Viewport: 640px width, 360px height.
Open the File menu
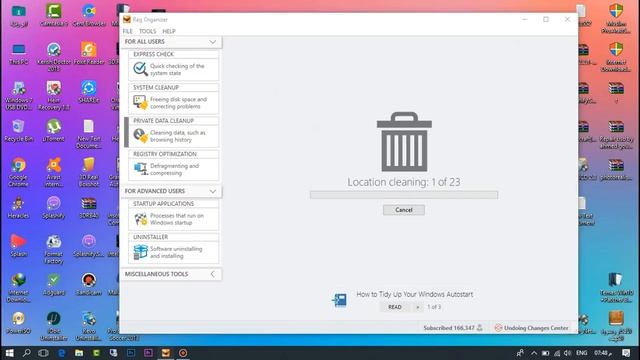[127, 31]
